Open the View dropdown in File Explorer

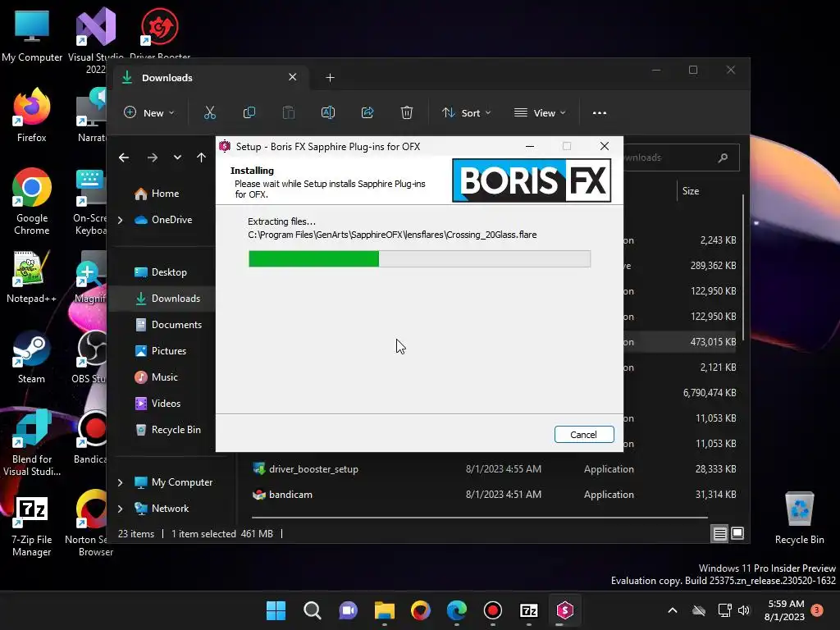tap(540, 112)
